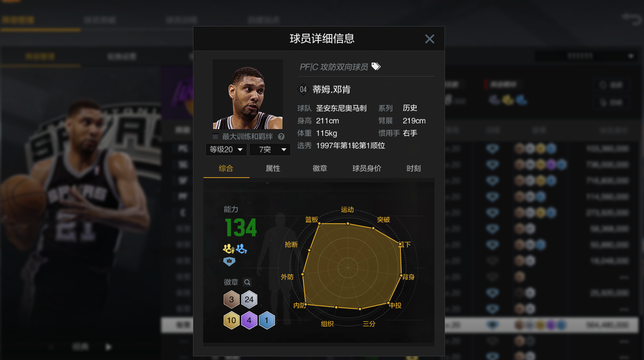Select the purple badge numbered 4
Viewport: 644px width, 360px height.
point(249,320)
